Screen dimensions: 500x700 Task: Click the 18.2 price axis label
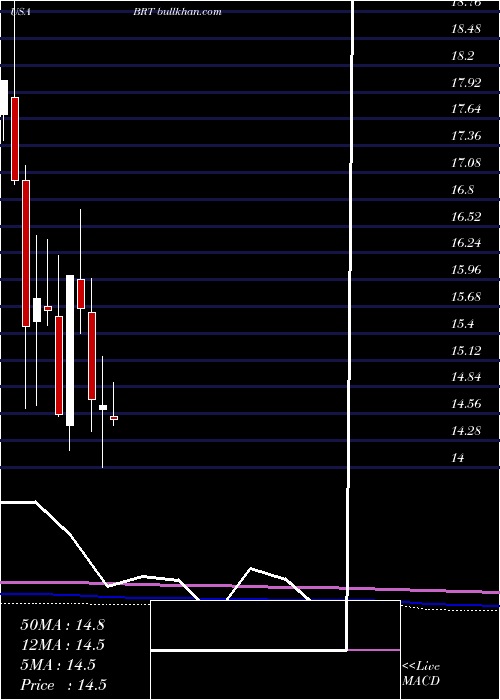[x=462, y=56]
